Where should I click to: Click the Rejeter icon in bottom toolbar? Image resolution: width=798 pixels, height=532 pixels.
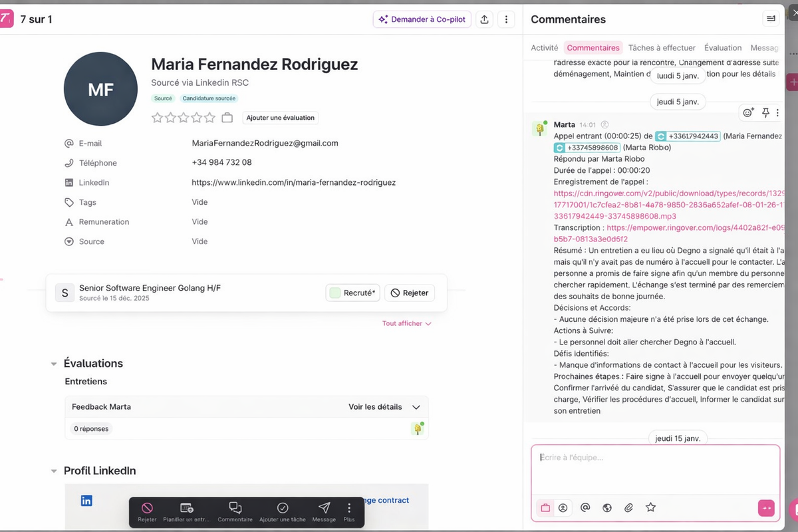click(147, 508)
